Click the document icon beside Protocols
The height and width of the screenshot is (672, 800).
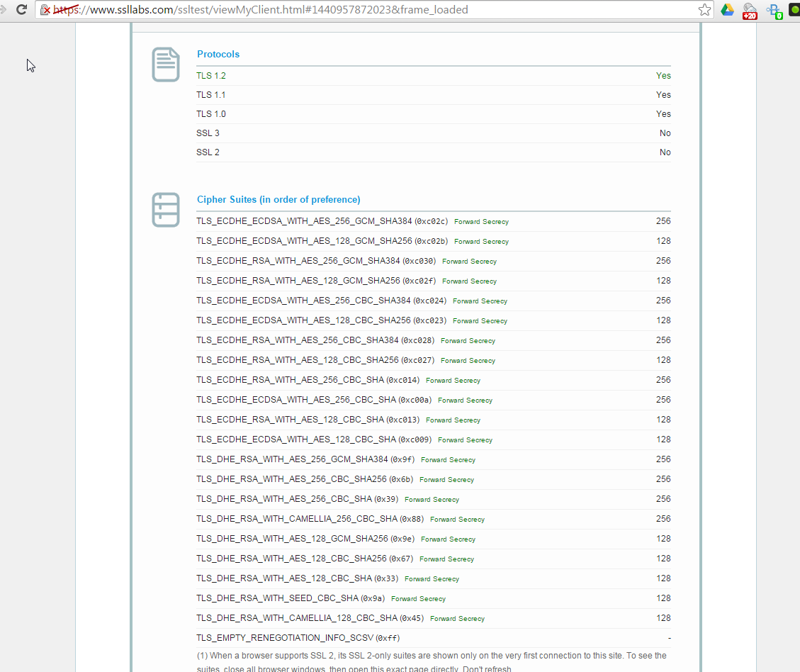pos(165,64)
